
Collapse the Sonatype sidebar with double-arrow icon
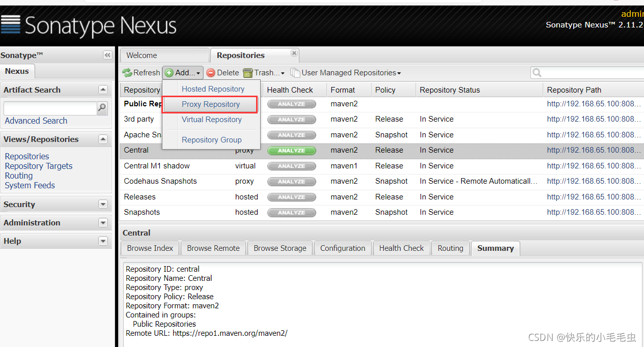pyautogui.click(x=107, y=55)
